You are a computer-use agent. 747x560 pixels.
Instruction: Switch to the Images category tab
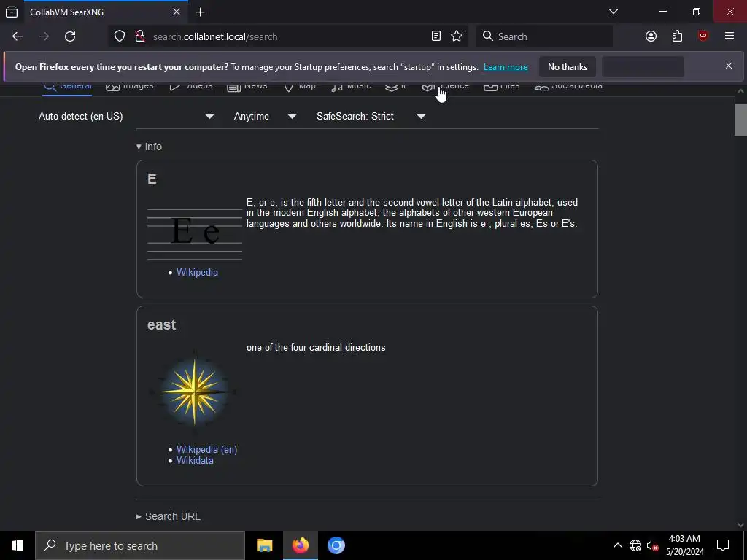(x=130, y=87)
